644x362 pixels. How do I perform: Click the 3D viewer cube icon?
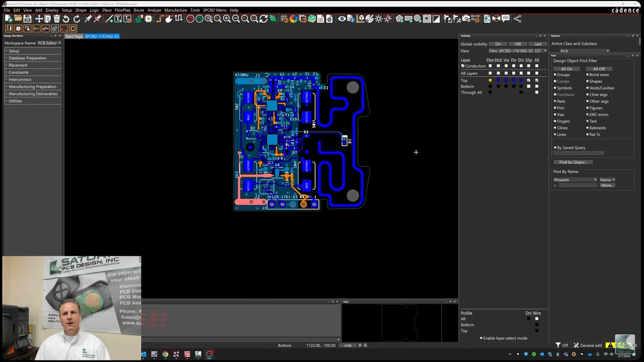[x=361, y=19]
